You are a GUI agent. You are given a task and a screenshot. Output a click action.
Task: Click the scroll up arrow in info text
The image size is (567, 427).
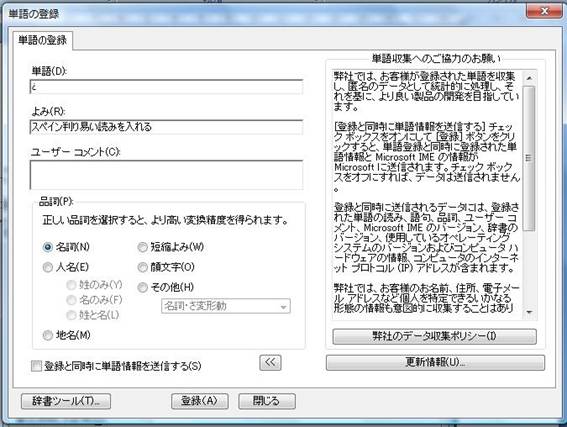[x=529, y=78]
